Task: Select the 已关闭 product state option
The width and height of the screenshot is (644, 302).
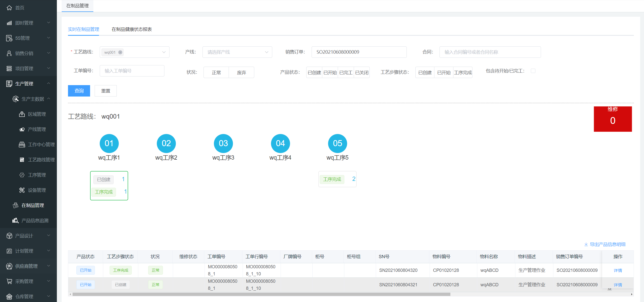Action: pyautogui.click(x=362, y=73)
